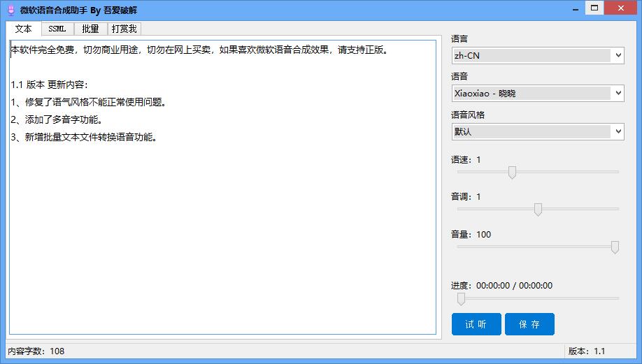Viewport: 642px width, 364px height.
Task: Expand the 语音风格 默认 dropdown
Action: pyautogui.click(x=538, y=131)
